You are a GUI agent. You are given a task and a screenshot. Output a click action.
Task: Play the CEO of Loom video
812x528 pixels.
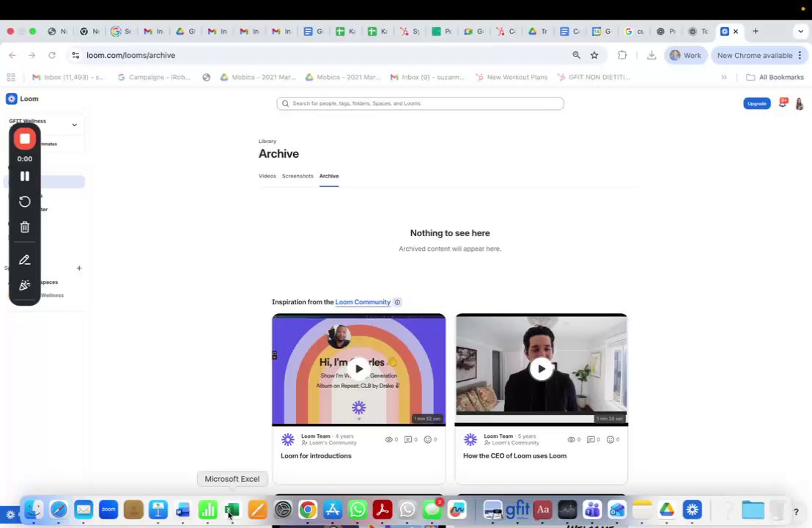(x=541, y=369)
